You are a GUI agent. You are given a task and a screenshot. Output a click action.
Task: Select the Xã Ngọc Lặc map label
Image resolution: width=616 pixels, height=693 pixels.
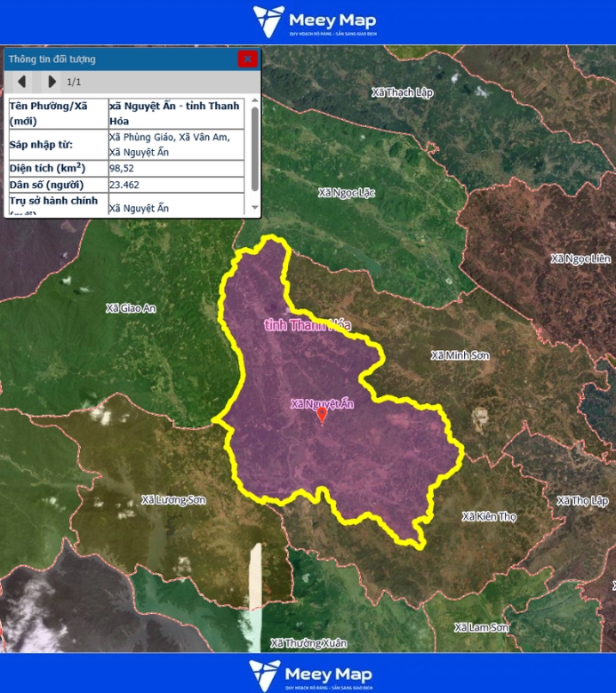point(347,192)
